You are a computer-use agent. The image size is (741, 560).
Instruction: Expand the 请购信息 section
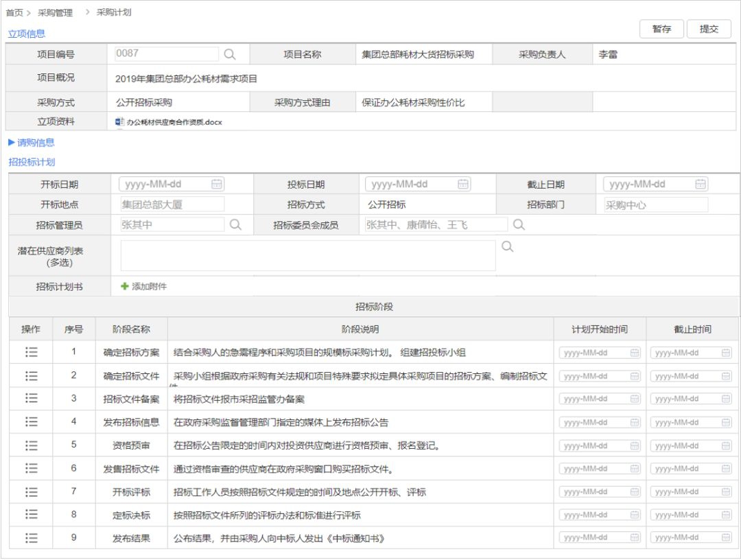point(32,143)
